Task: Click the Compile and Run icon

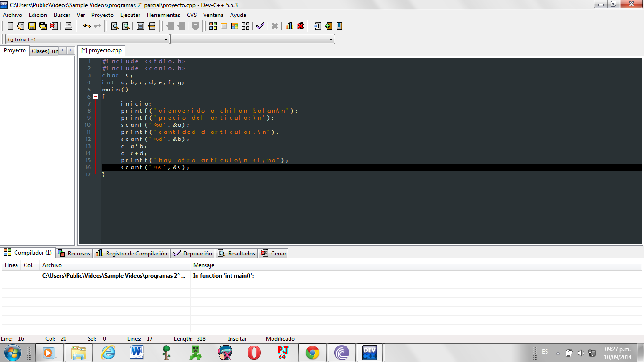Action: coord(235,26)
